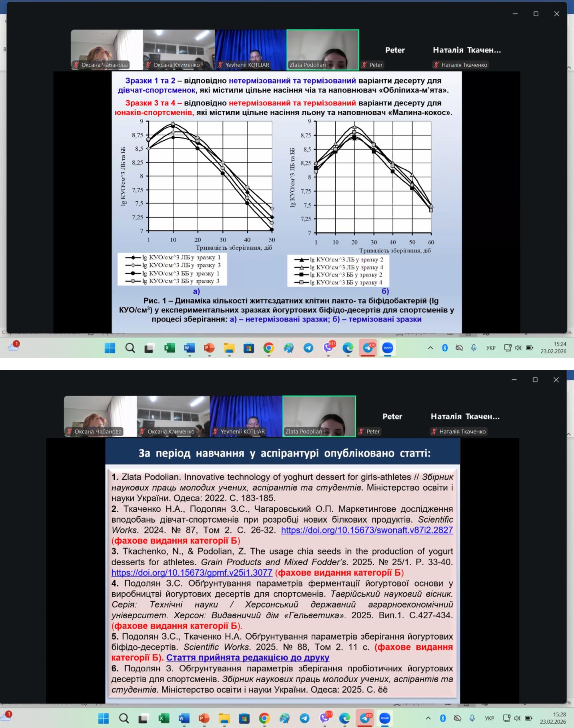Open Excel in the 15:24 taskbar
Viewport: 574px width, 728px height.
point(170,348)
